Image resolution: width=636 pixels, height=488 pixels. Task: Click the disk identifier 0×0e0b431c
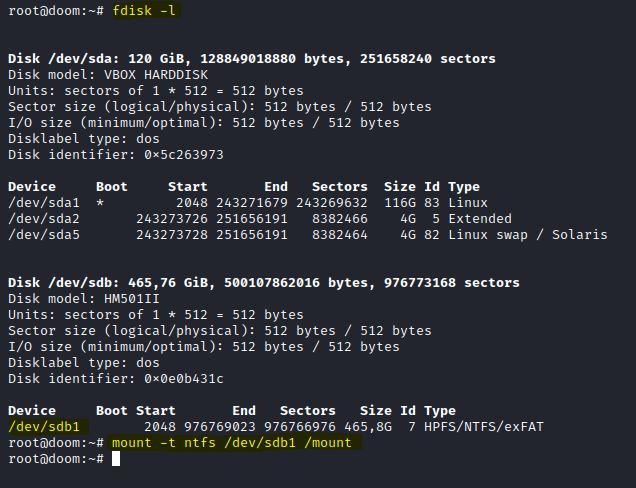(x=183, y=379)
